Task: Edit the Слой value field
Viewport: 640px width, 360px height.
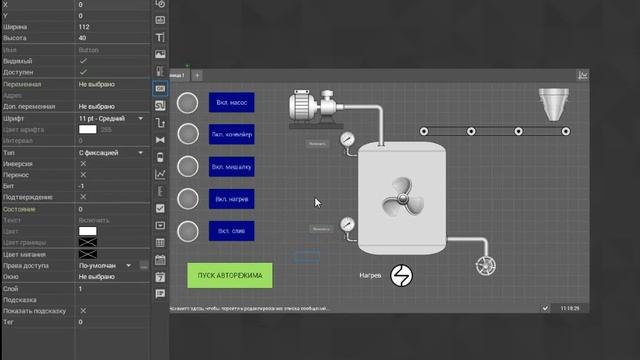Action: pyautogui.click(x=112, y=289)
